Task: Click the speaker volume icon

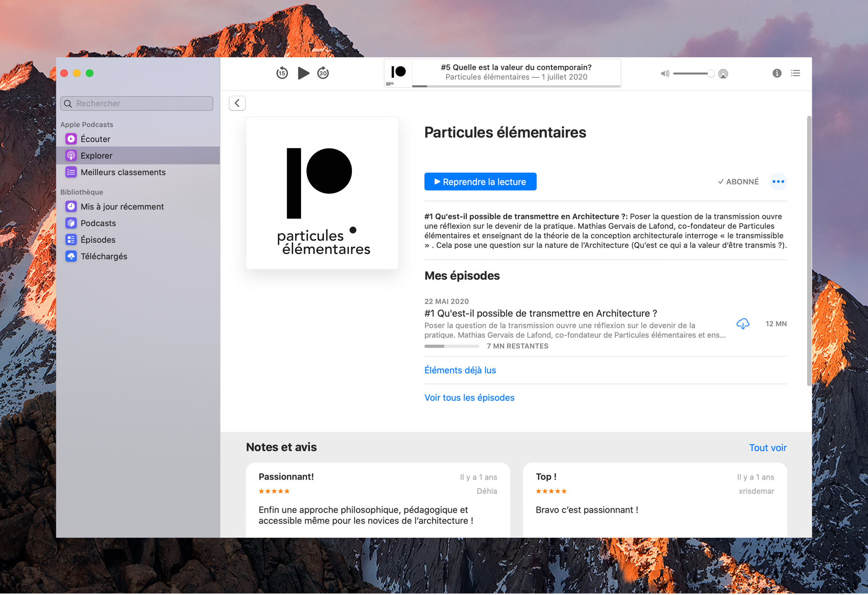Action: tap(665, 74)
